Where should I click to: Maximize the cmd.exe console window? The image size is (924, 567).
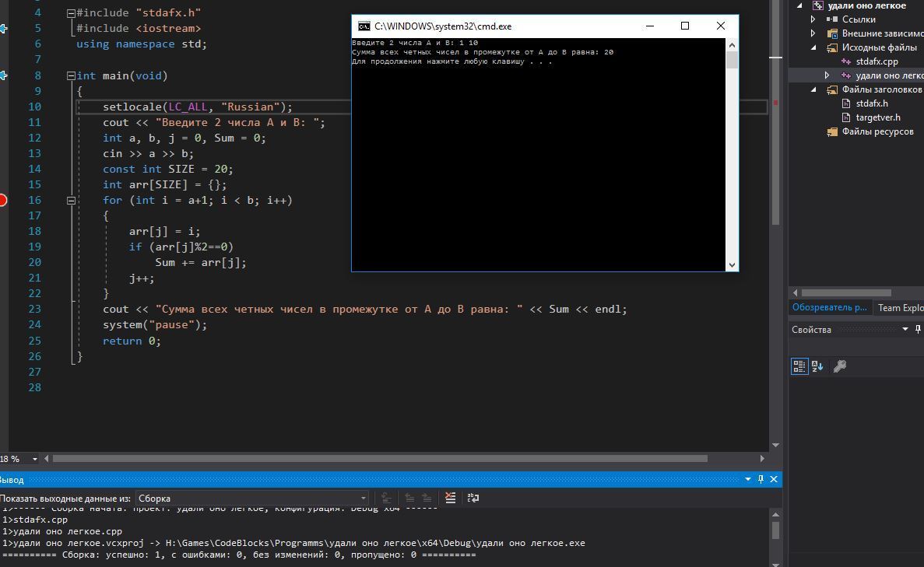(x=685, y=26)
